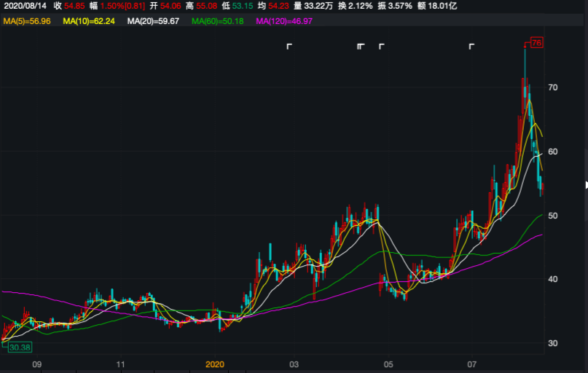Select the MA(10)=62.24 indicator label
The image size is (588, 373).
point(89,22)
